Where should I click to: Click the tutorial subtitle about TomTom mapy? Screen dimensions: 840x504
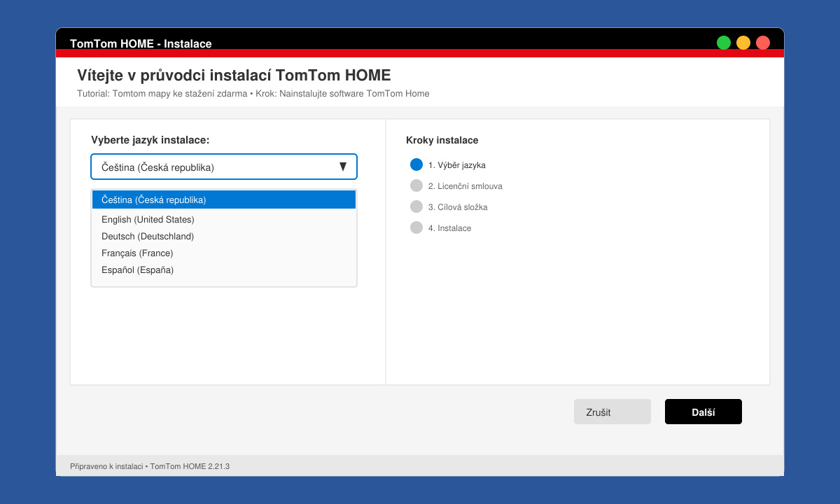click(253, 94)
